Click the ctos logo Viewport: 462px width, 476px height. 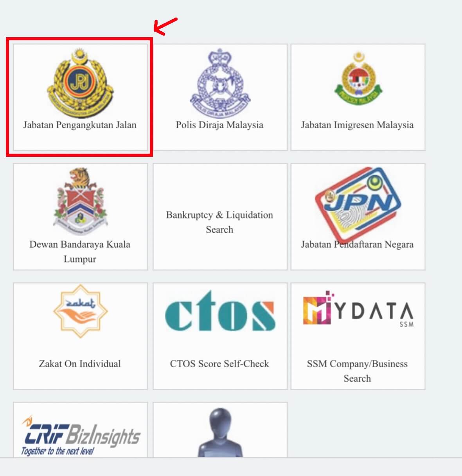(x=220, y=311)
